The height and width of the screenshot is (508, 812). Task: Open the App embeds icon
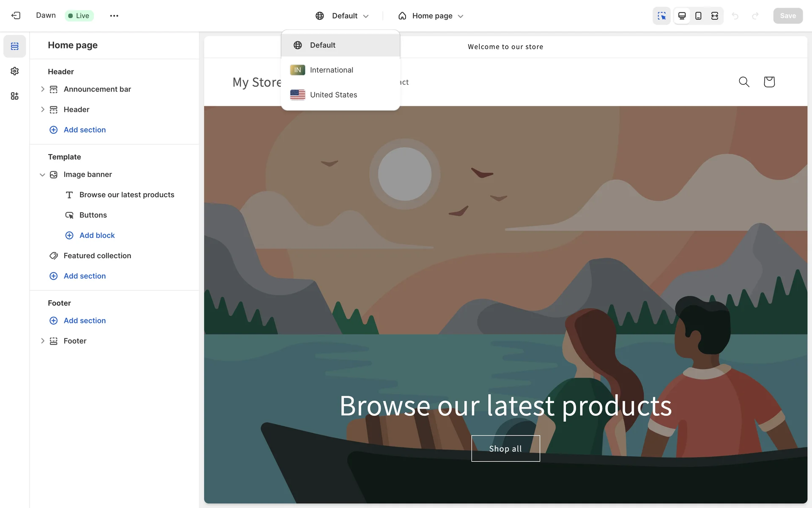[15, 96]
